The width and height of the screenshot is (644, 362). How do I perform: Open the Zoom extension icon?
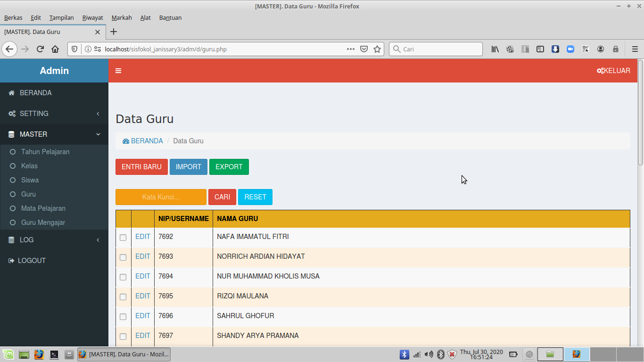(x=570, y=49)
